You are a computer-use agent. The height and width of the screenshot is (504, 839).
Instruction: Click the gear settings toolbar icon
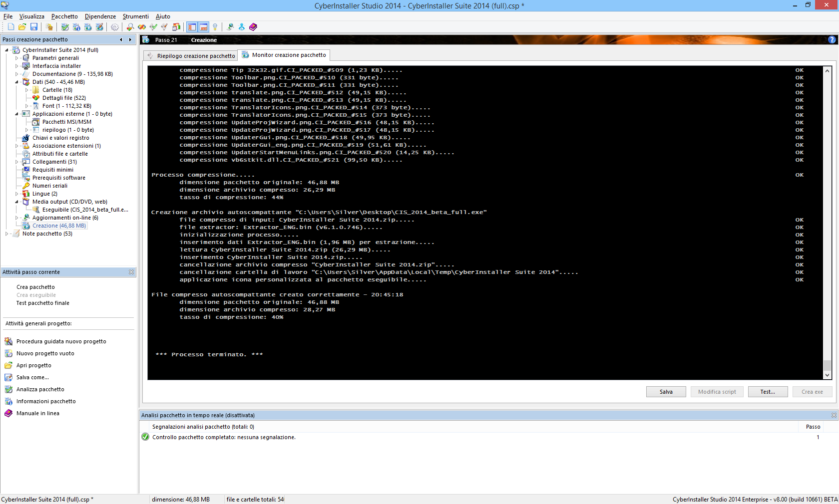(115, 27)
